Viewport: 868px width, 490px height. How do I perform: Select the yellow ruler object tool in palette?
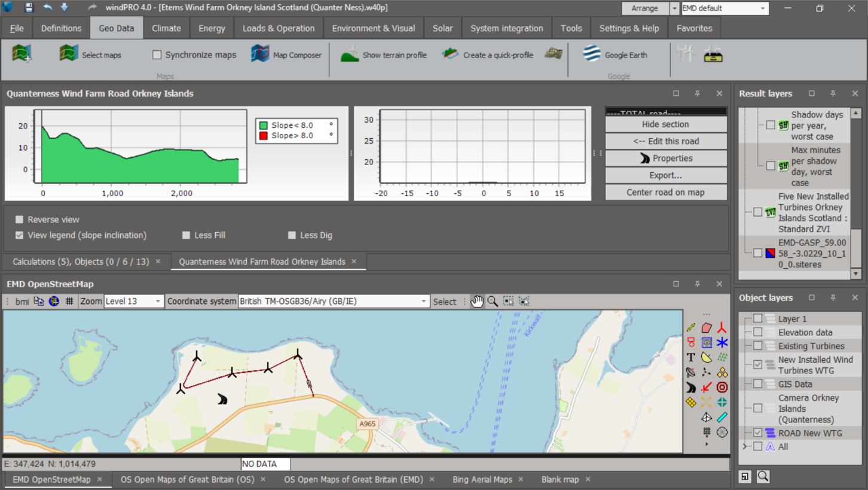pos(691,327)
